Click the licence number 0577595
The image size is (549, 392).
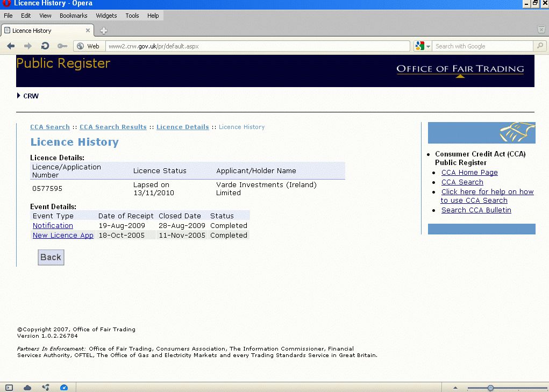(x=47, y=189)
